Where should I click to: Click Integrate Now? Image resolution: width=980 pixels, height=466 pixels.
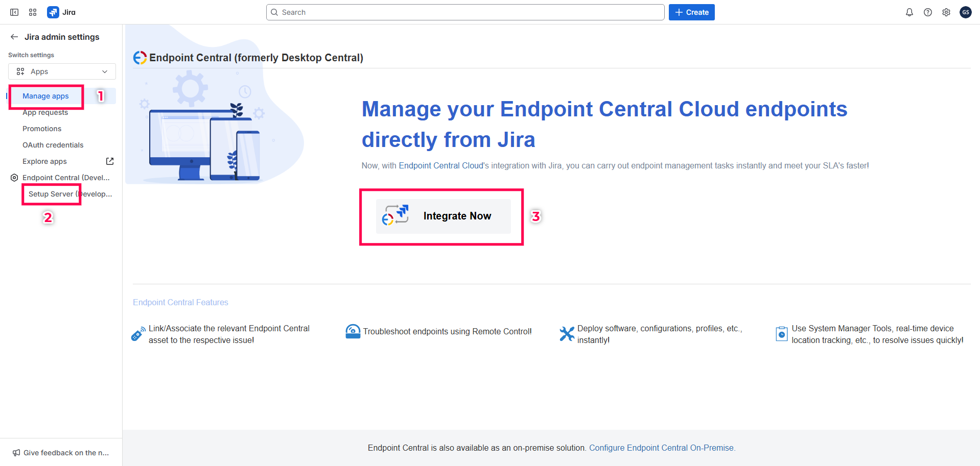tap(442, 216)
